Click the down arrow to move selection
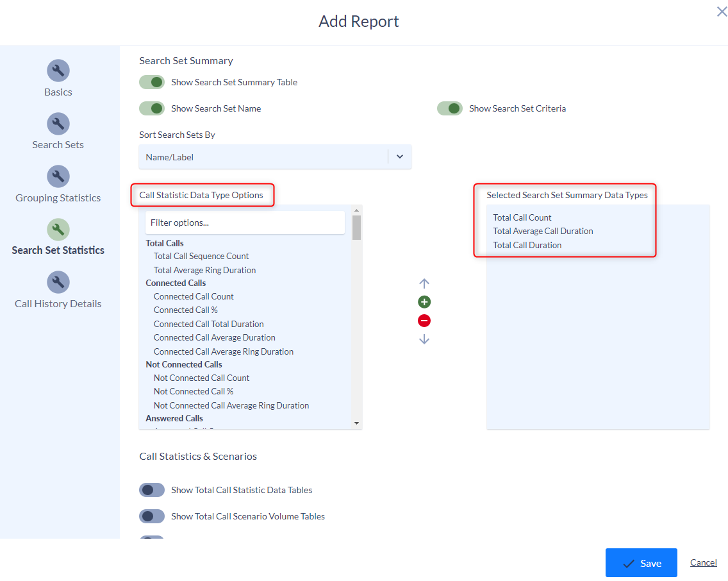728x581 pixels. click(424, 339)
